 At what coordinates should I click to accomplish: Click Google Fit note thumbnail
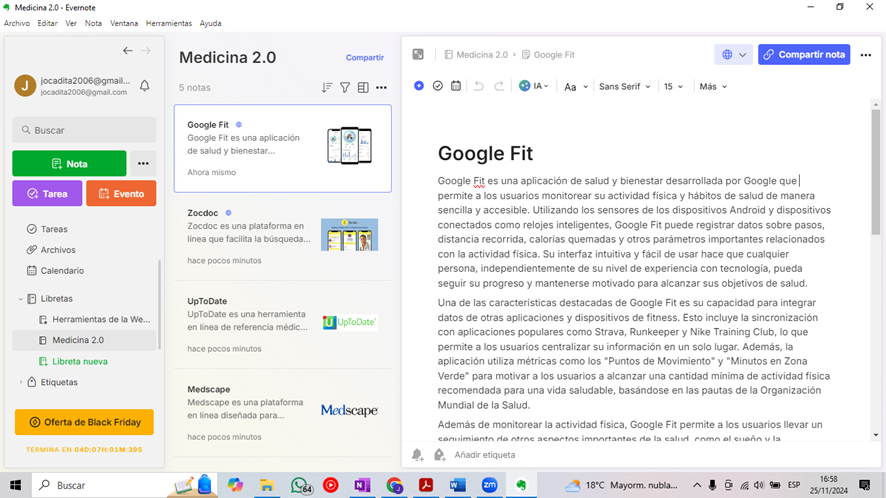pos(350,146)
